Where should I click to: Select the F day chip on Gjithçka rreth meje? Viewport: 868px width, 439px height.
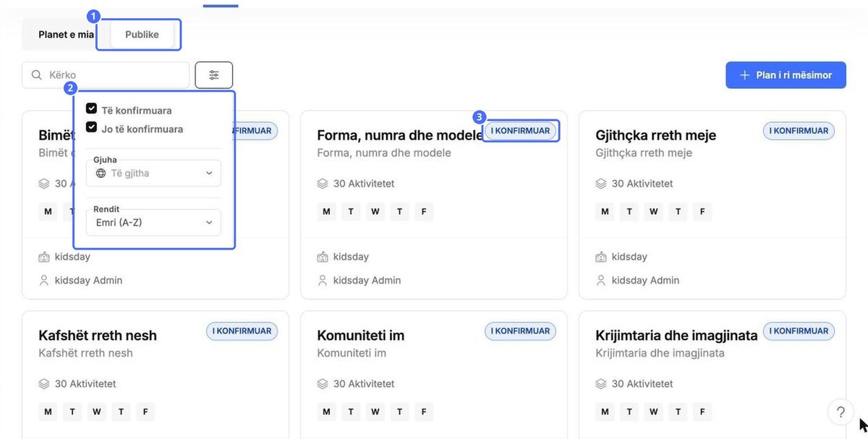[x=702, y=212]
